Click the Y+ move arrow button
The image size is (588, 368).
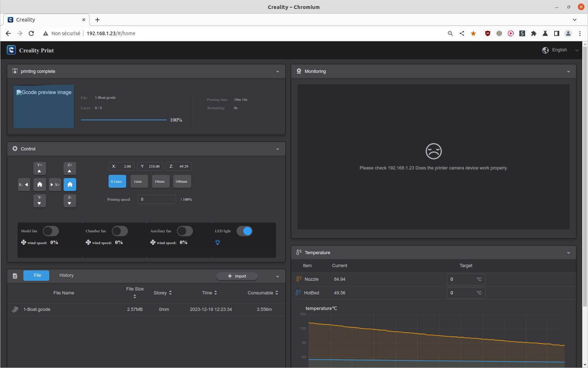coord(40,168)
